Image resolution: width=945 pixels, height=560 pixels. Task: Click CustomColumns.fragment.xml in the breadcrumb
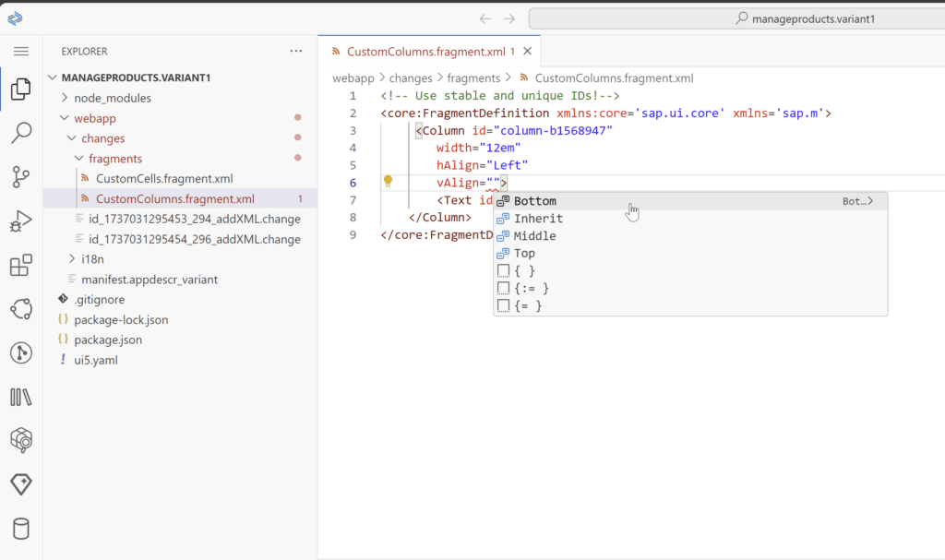pos(614,77)
